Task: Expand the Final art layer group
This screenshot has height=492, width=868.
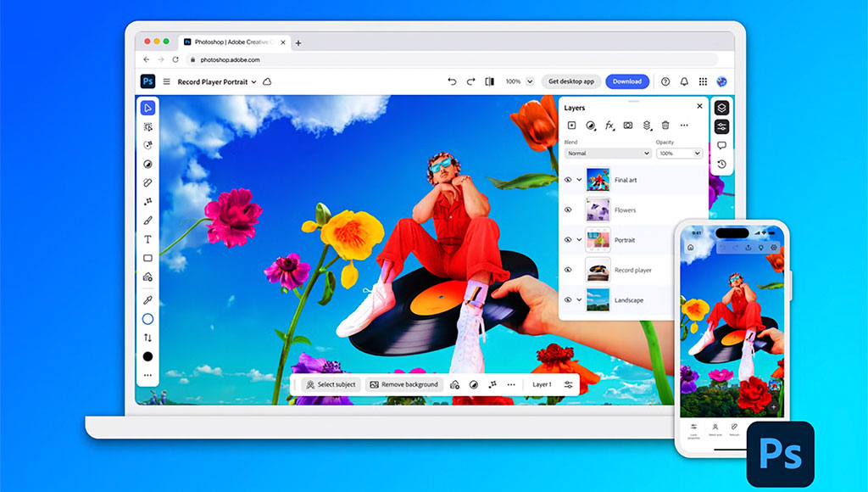Action: 579,180
